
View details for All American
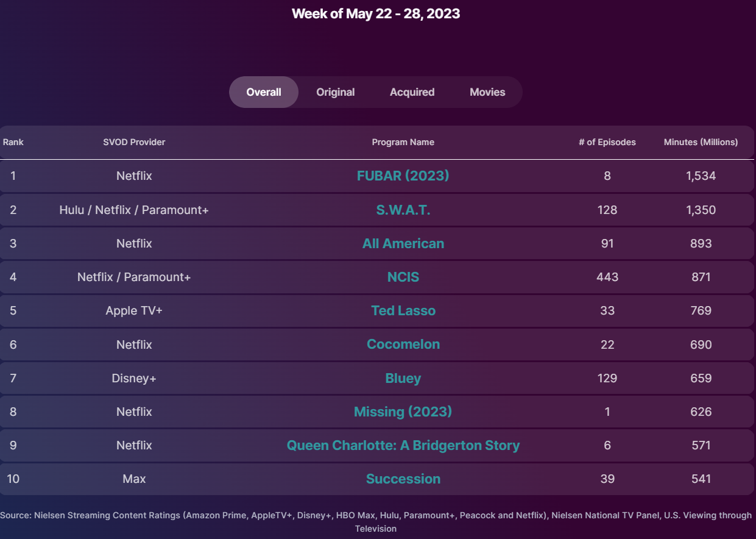pyautogui.click(x=403, y=243)
